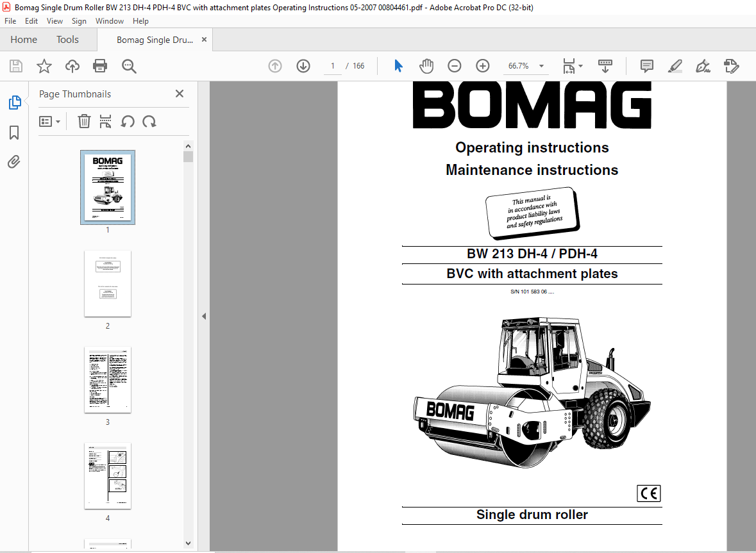
Task: Open the Bookmarks panel in the sidebar
Action: tap(15, 133)
